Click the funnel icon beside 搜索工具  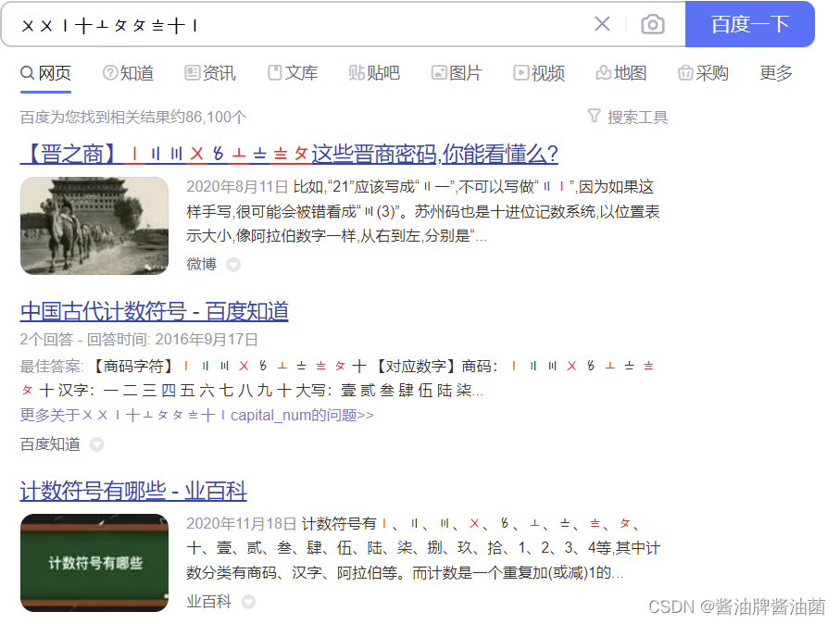pos(594,117)
